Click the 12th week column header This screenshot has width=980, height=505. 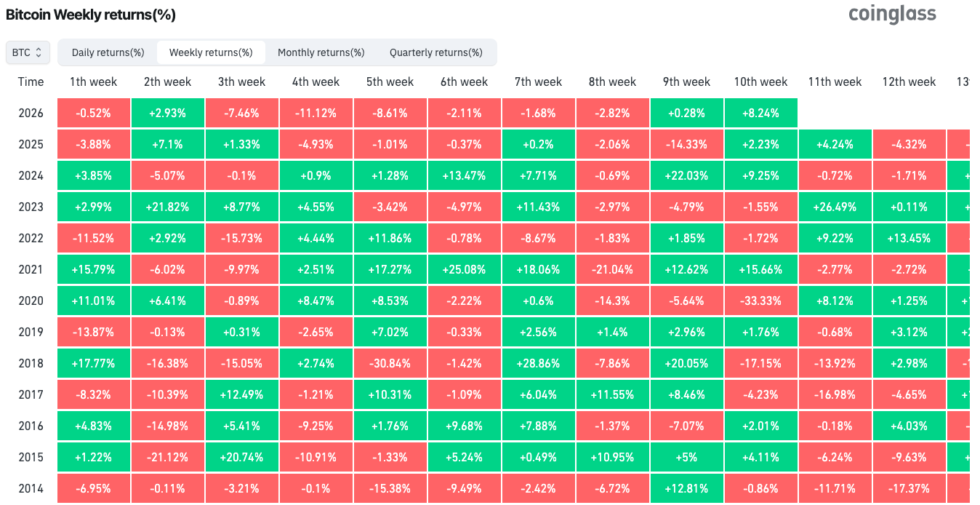(909, 81)
